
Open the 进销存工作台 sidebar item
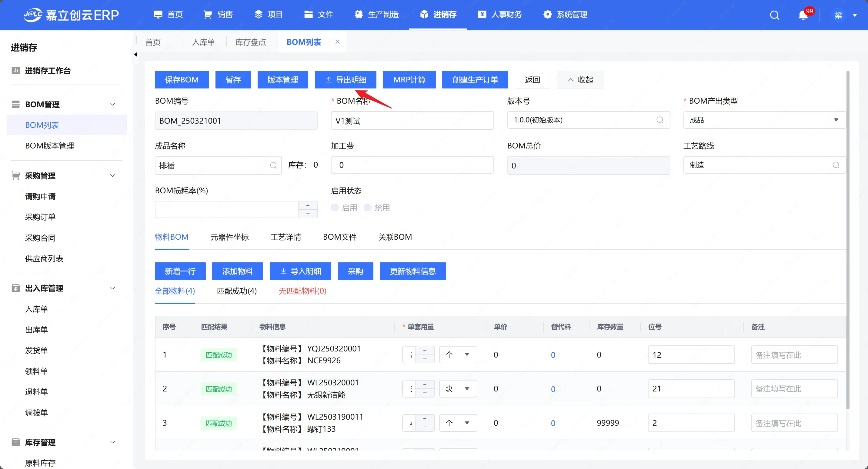[48, 71]
